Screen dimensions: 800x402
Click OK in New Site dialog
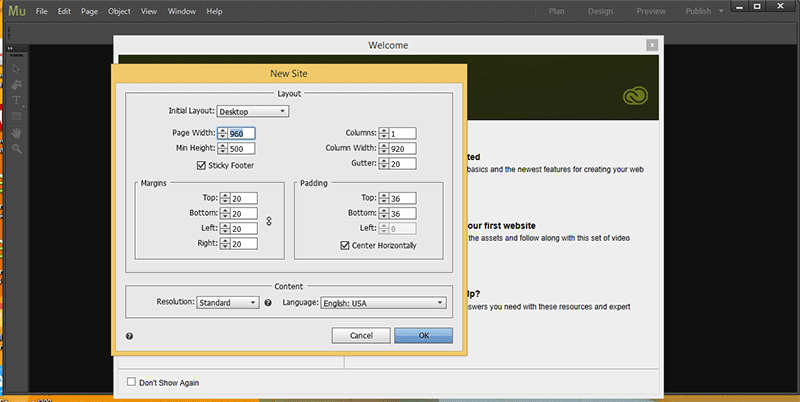[423, 335]
